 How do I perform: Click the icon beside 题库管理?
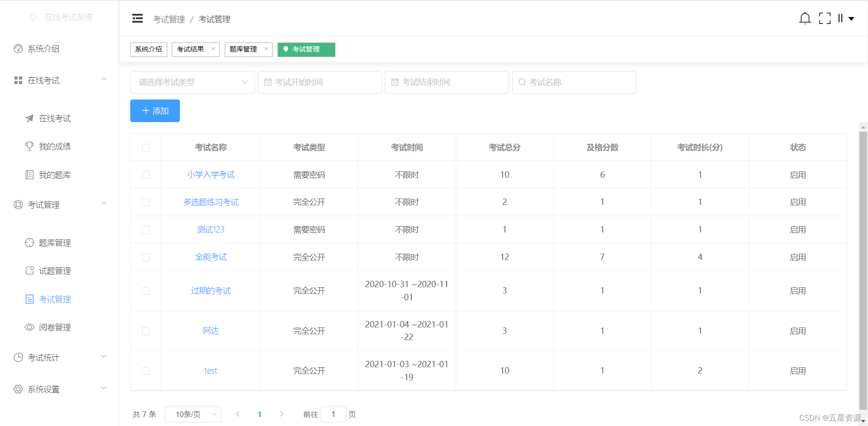click(x=29, y=243)
